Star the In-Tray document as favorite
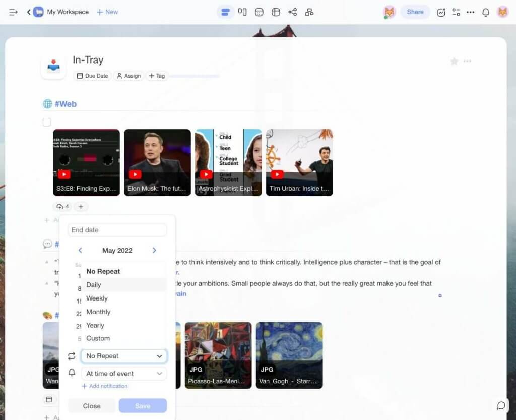The image size is (516, 420). (x=454, y=61)
